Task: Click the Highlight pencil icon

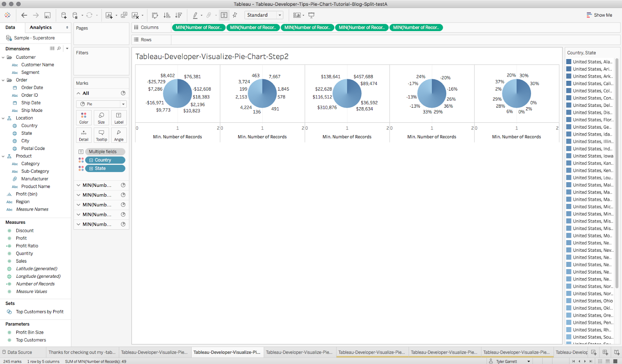Action: (195, 15)
